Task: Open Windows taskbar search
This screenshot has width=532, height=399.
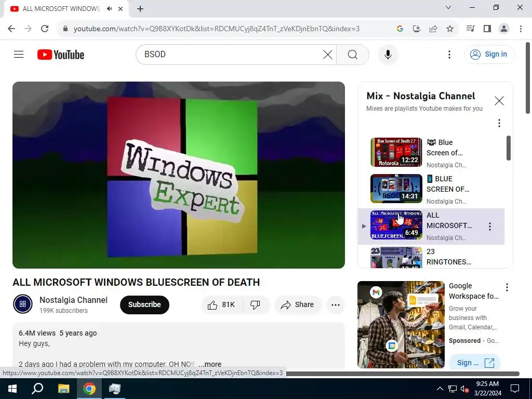Action: (x=37, y=389)
